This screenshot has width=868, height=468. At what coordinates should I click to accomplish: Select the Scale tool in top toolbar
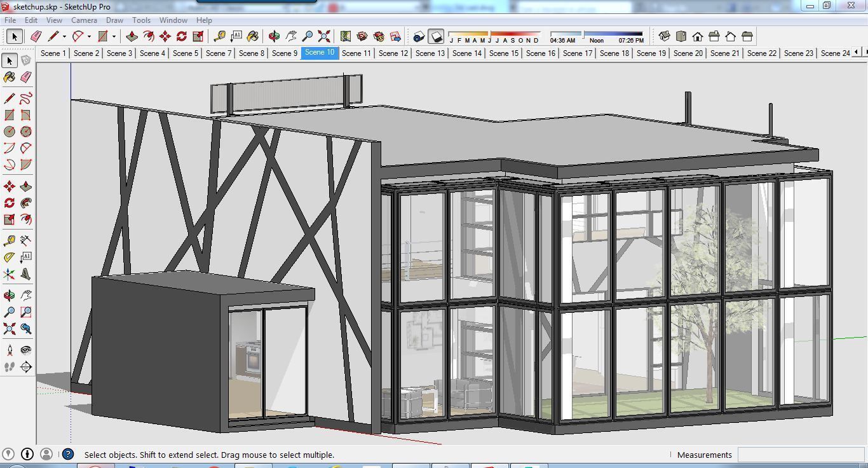pyautogui.click(x=198, y=36)
